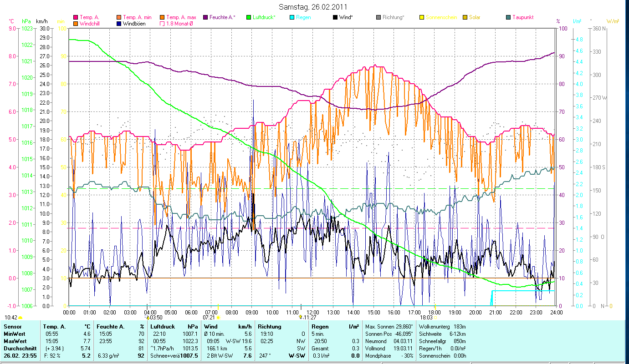Image resolution: width=629 pixels, height=364 pixels.
Task: Click the chart date title Samstag, 26.02.2011
Action: coord(314,7)
